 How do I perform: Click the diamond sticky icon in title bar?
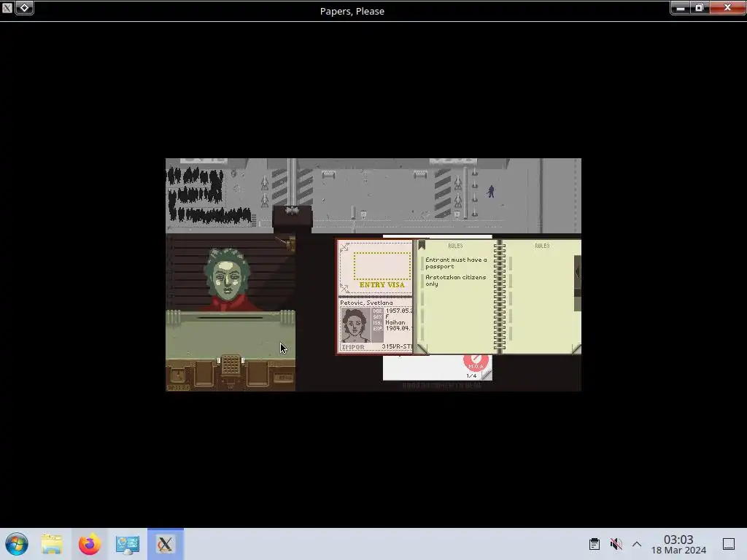click(24, 7)
